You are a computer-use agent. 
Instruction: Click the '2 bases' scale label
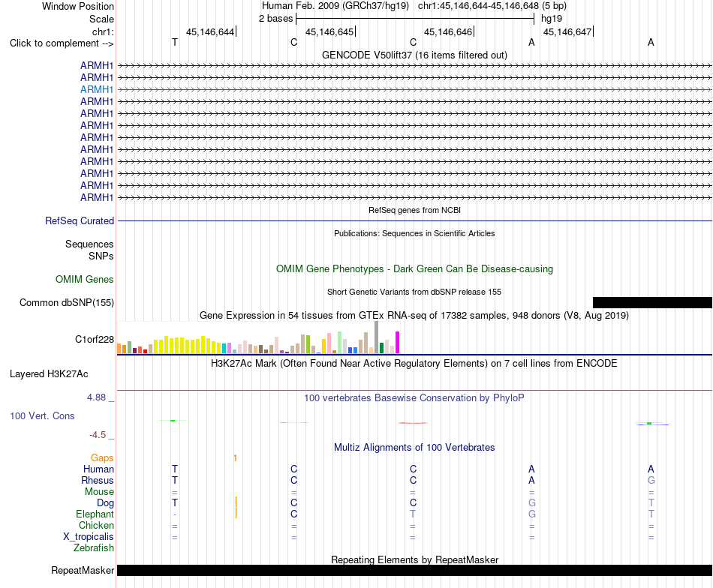[x=275, y=19]
